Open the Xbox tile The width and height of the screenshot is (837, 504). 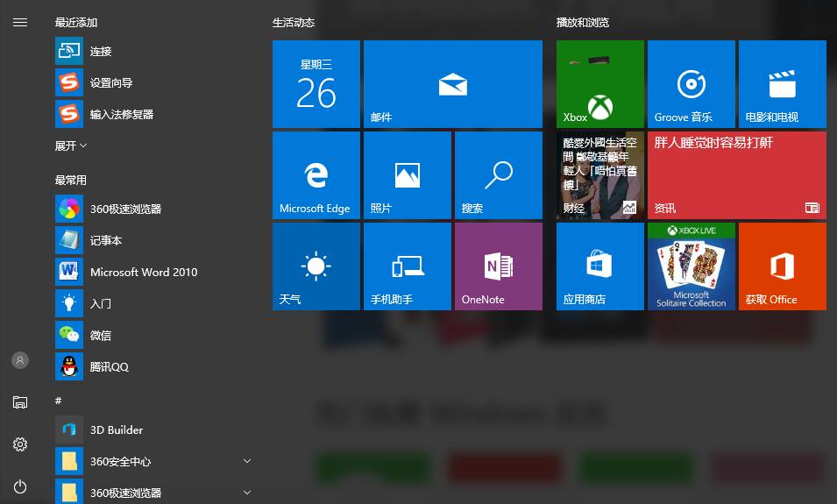[600, 84]
